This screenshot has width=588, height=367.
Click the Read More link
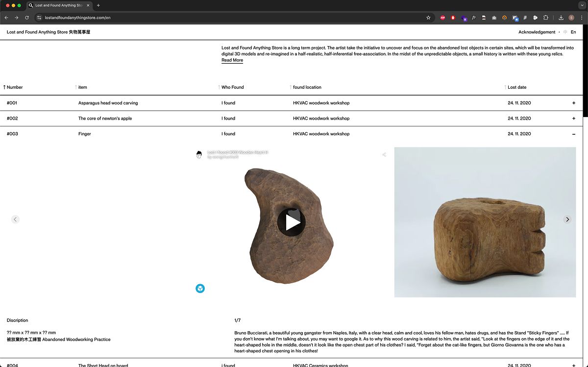tap(232, 60)
